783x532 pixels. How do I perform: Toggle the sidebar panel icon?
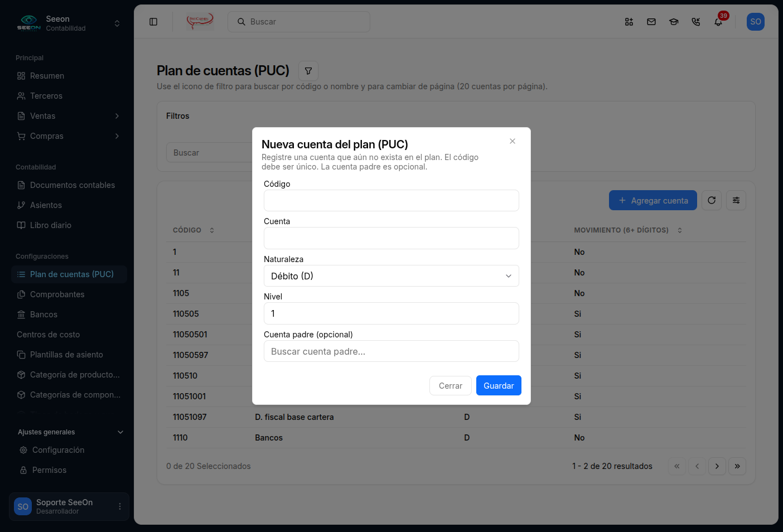click(153, 22)
